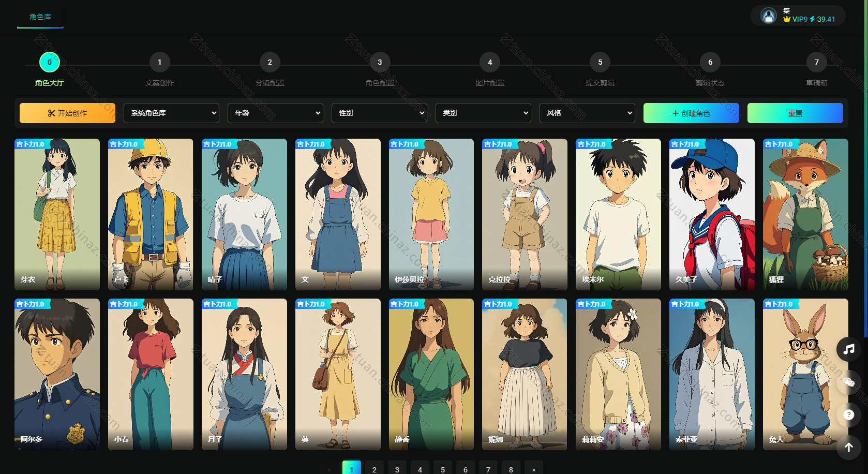Select the 狐狸 fox character card
This screenshot has height=474, width=868.
805,214
